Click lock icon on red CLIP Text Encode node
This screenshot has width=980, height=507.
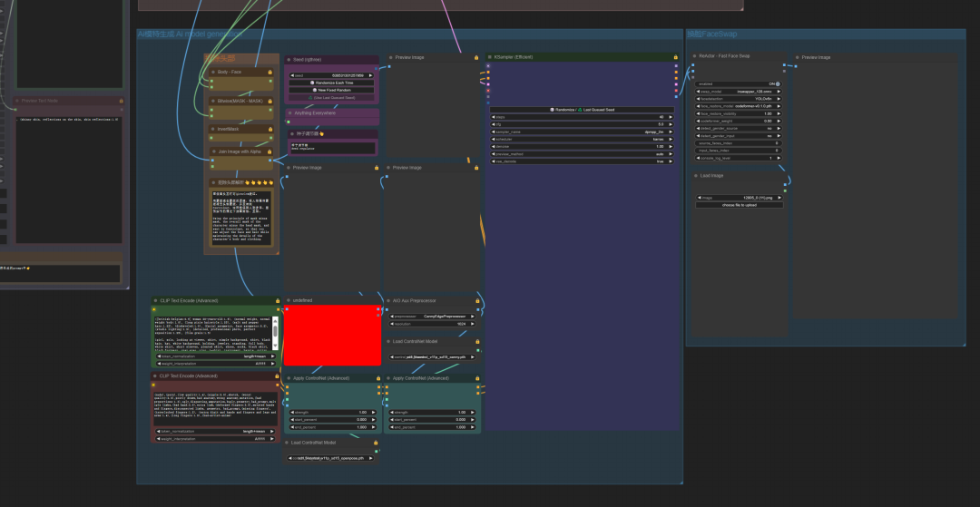(x=277, y=375)
